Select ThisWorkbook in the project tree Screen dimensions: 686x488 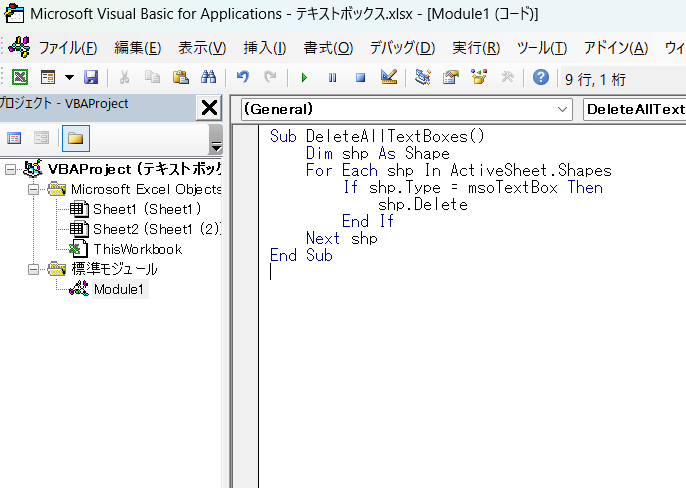click(x=137, y=249)
